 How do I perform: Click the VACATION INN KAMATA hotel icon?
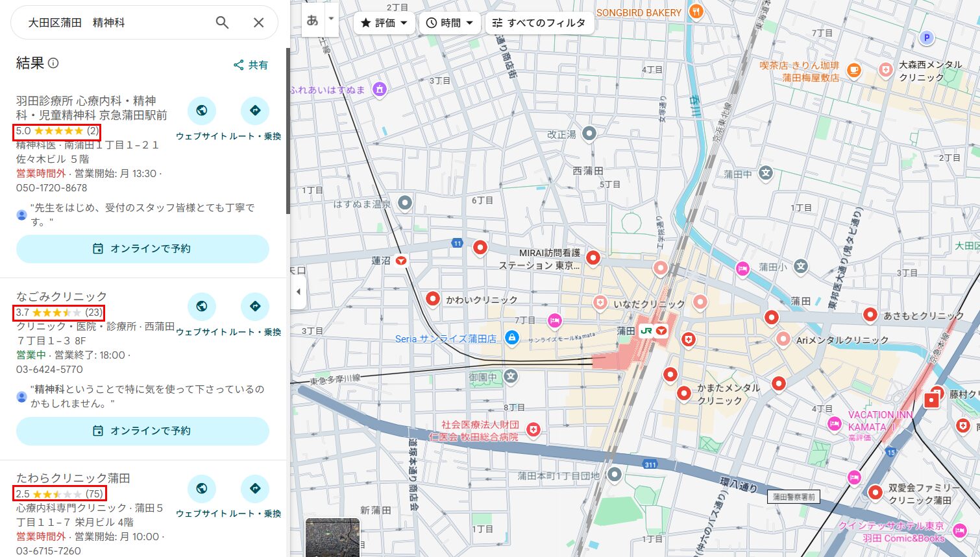[835, 424]
